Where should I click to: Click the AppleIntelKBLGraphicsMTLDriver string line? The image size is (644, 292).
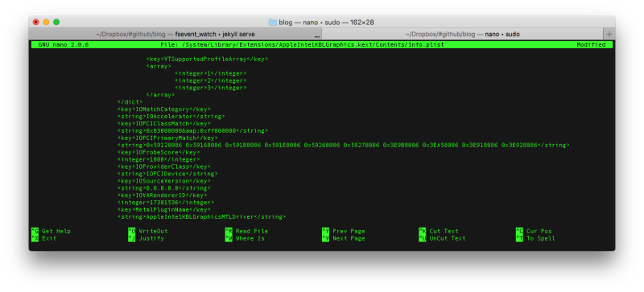point(202,217)
